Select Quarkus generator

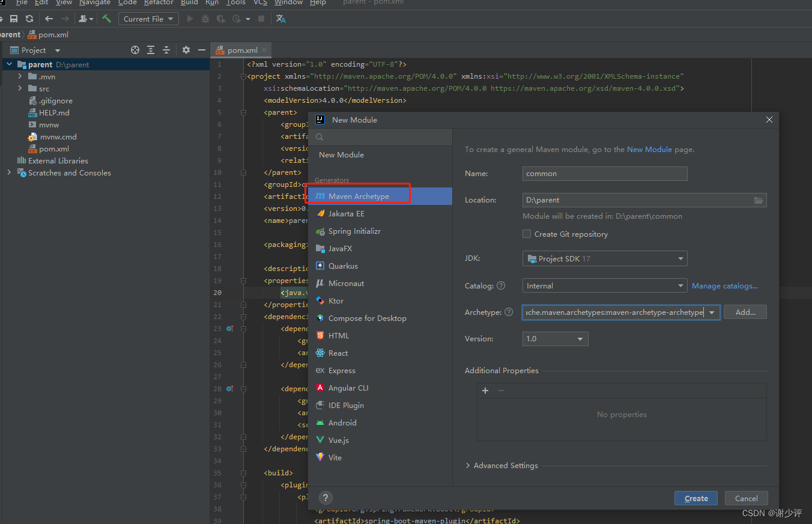tap(380, 266)
